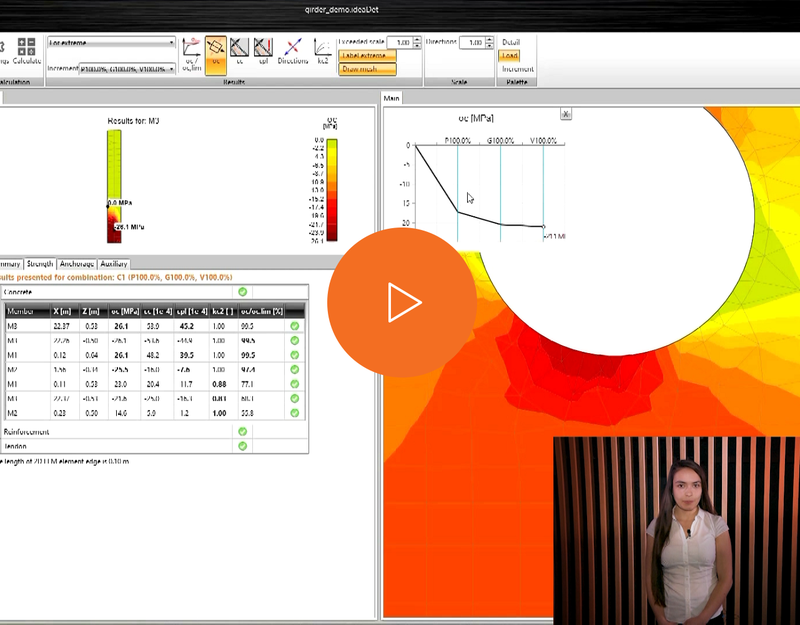Viewport: 800px width, 625px height.
Task: Click the σc color legend bar
Action: (332, 190)
